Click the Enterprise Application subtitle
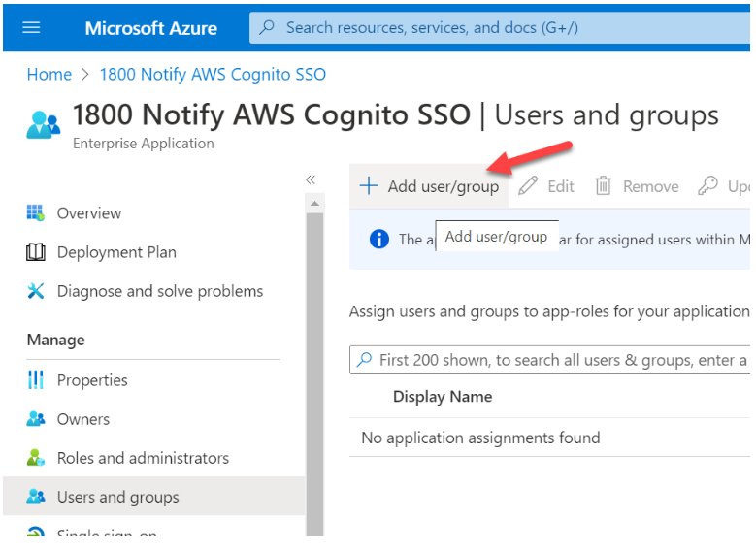This screenshot has height=552, width=756. pyautogui.click(x=144, y=144)
